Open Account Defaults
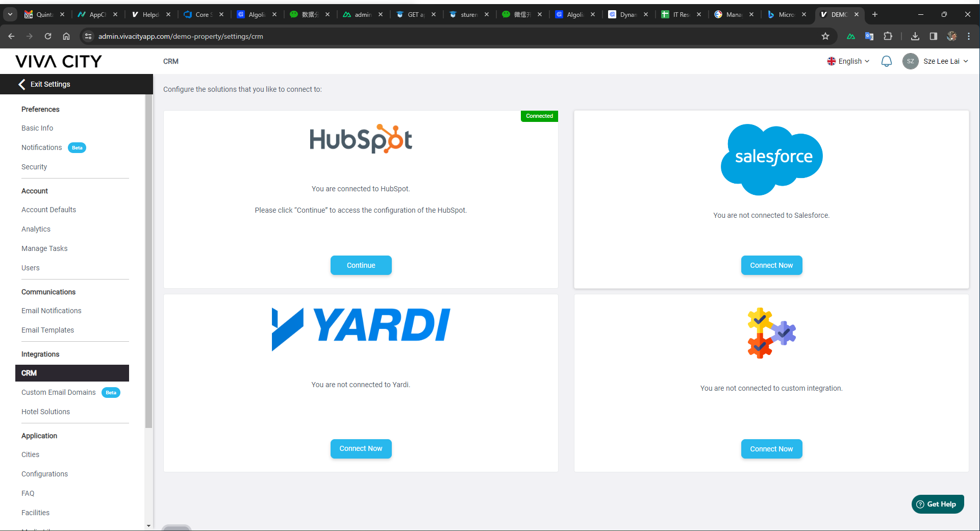The height and width of the screenshot is (531, 980). point(48,210)
